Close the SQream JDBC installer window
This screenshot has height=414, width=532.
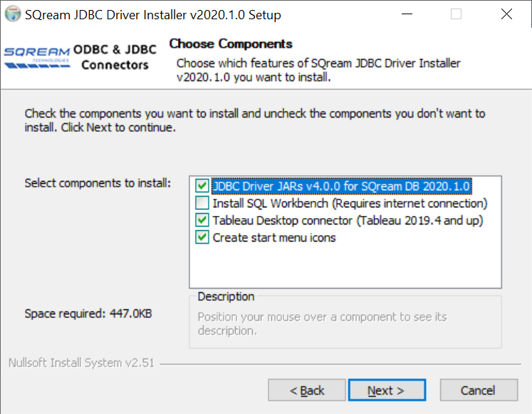506,14
